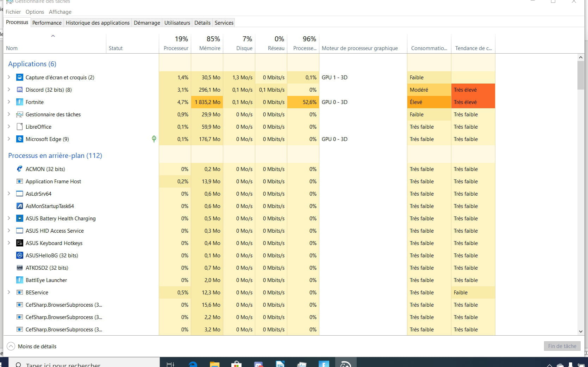This screenshot has height=367, width=588.
Task: Open the Historique des applications tab
Action: tap(98, 23)
